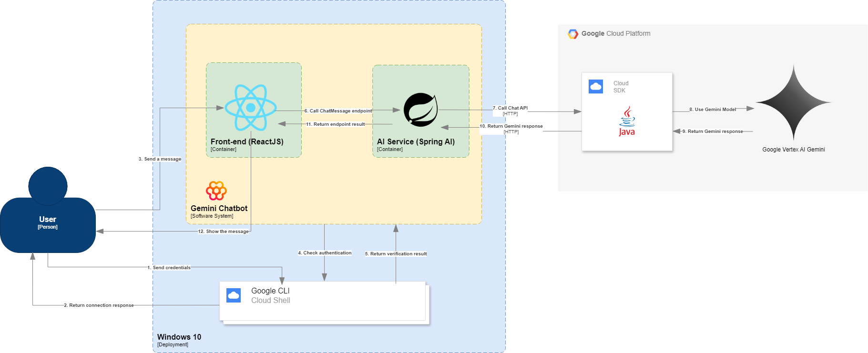The image size is (868, 353).
Task: Click the 'AI Service (Spring AI)' label
Action: [x=416, y=141]
